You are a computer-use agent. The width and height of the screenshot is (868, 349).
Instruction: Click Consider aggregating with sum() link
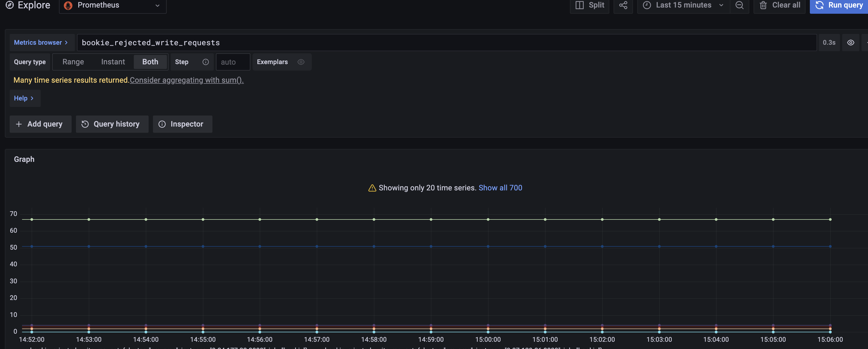(x=187, y=80)
